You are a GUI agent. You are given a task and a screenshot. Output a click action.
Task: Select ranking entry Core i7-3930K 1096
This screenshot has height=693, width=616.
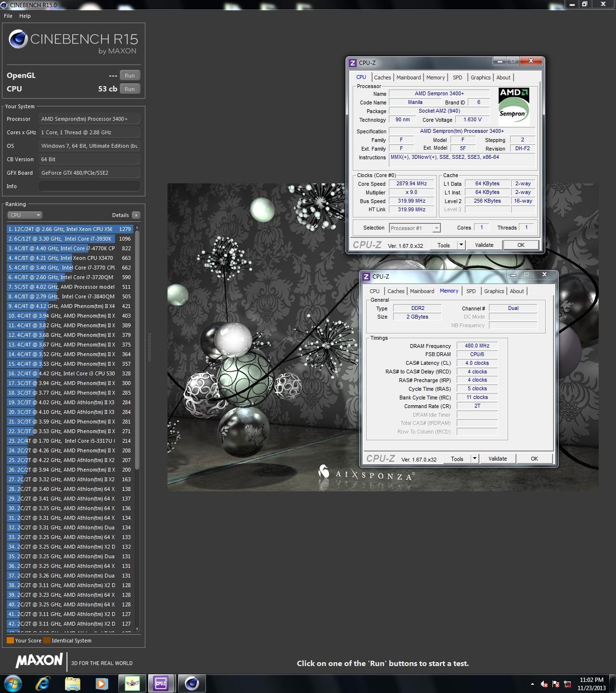(70, 239)
